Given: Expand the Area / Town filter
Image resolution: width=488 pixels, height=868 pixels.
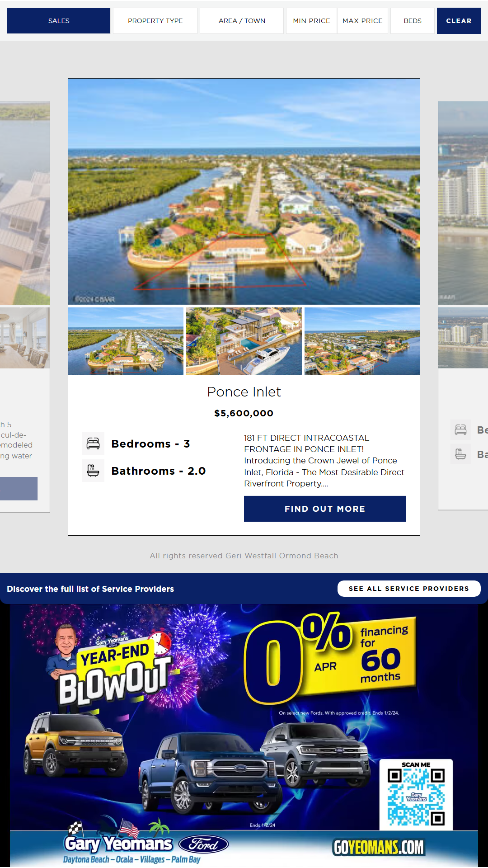Looking at the screenshot, I should point(242,21).
